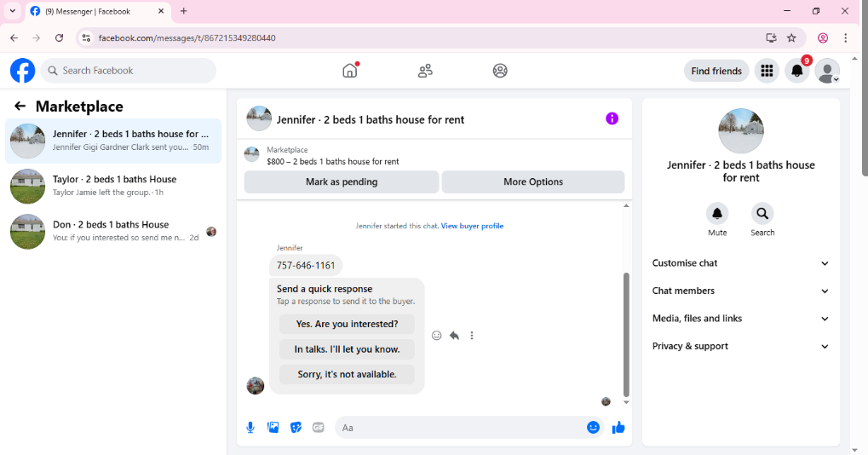Screen dimensions: 868x455
Task: Click the Search Facebook field
Action: 129,71
